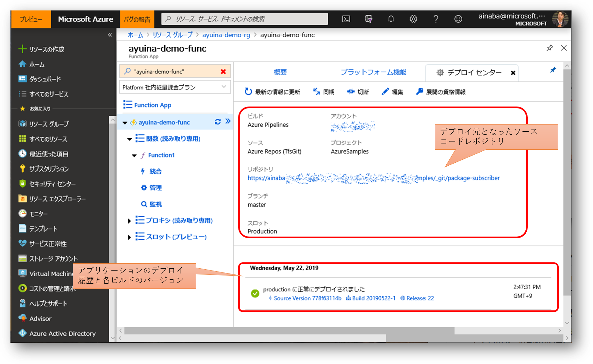Open Cloud Shell from the top bar
Viewport: 593px width, 364px height.
[x=346, y=19]
